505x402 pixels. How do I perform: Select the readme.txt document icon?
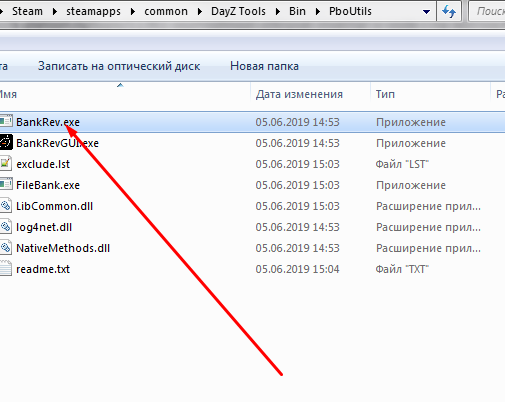[6, 269]
